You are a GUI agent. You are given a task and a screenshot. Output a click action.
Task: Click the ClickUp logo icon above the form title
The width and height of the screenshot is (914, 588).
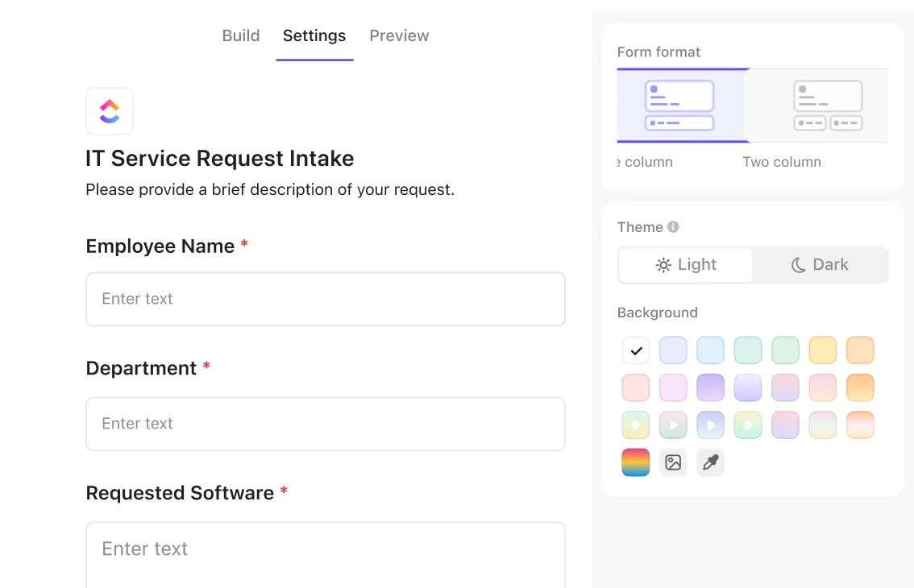[110, 111]
